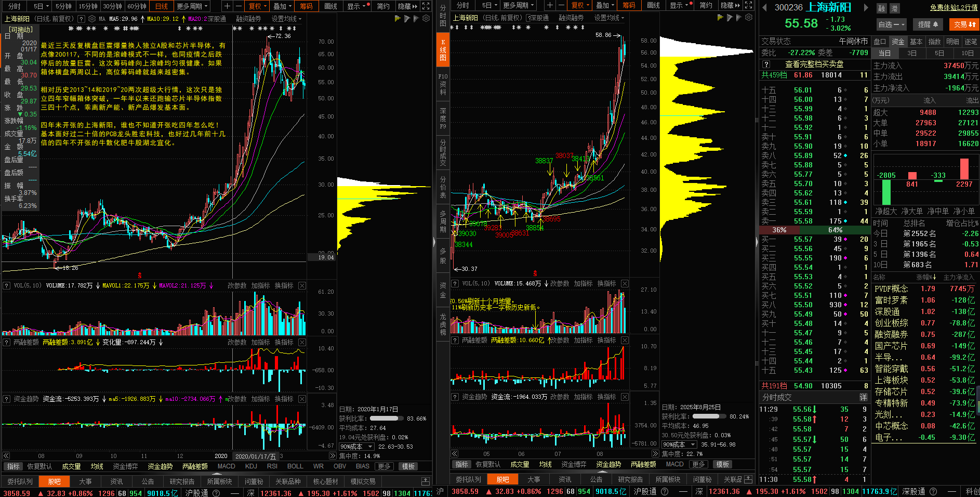
Task: Toggle 筹码 chip view in the right chart toolbar
Action: 629,5
